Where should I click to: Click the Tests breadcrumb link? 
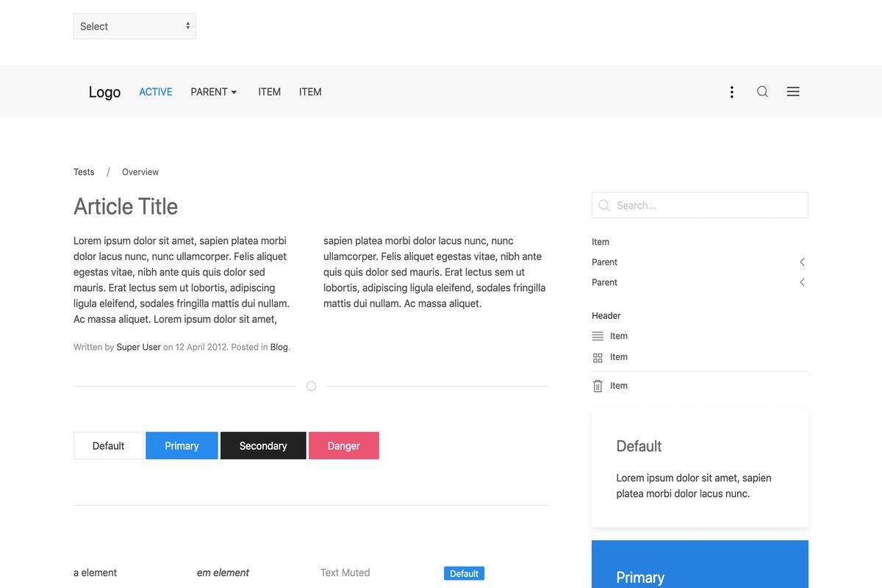click(x=84, y=172)
